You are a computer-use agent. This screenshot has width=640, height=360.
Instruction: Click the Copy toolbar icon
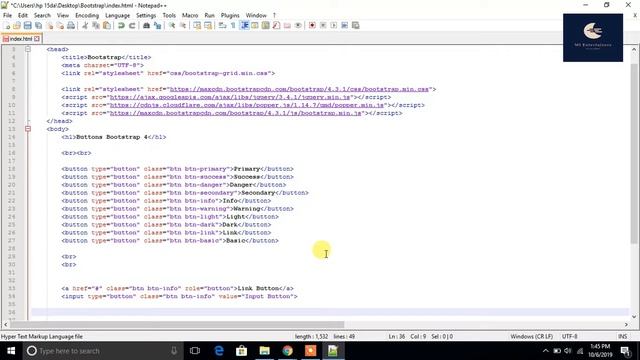pos(96,25)
